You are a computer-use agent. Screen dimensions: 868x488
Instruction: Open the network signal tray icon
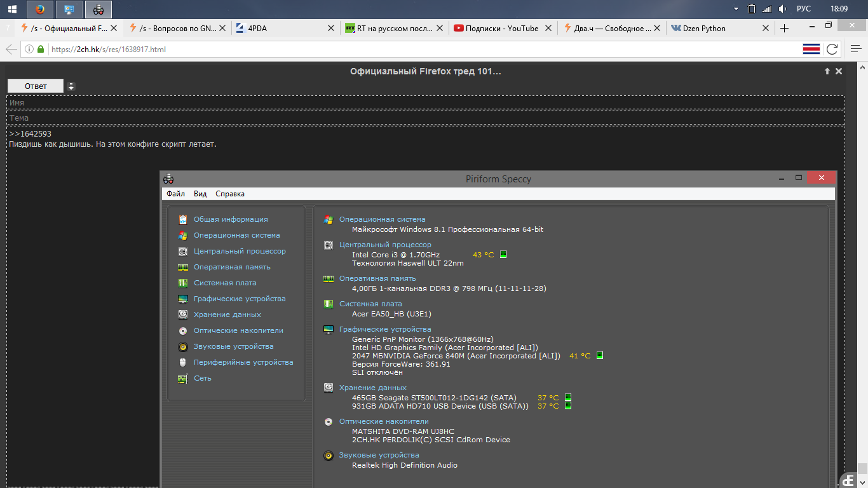(767, 9)
